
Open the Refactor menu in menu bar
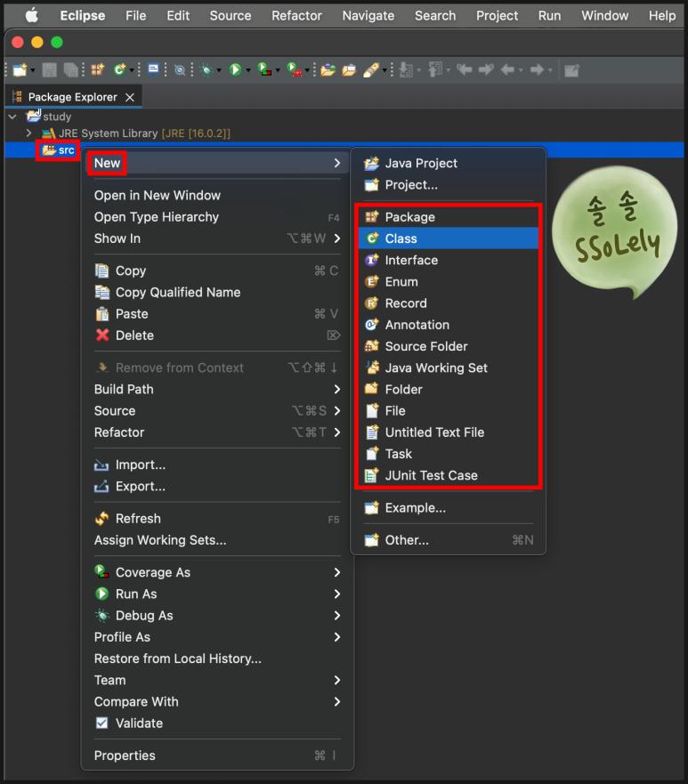(x=296, y=15)
